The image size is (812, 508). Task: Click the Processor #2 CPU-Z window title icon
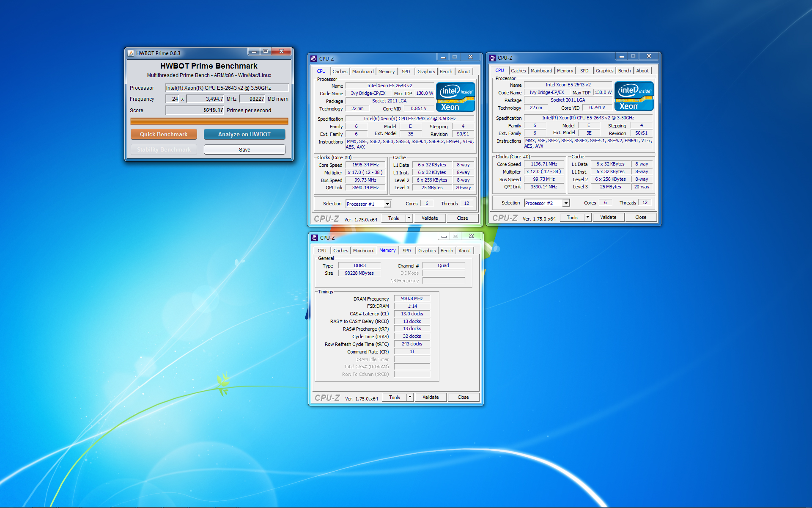[x=492, y=58]
